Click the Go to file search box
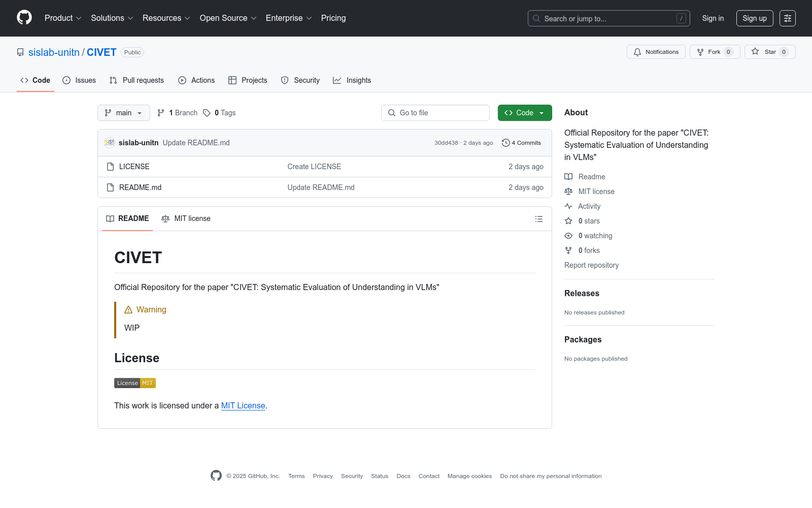The width and height of the screenshot is (812, 508). click(x=435, y=113)
